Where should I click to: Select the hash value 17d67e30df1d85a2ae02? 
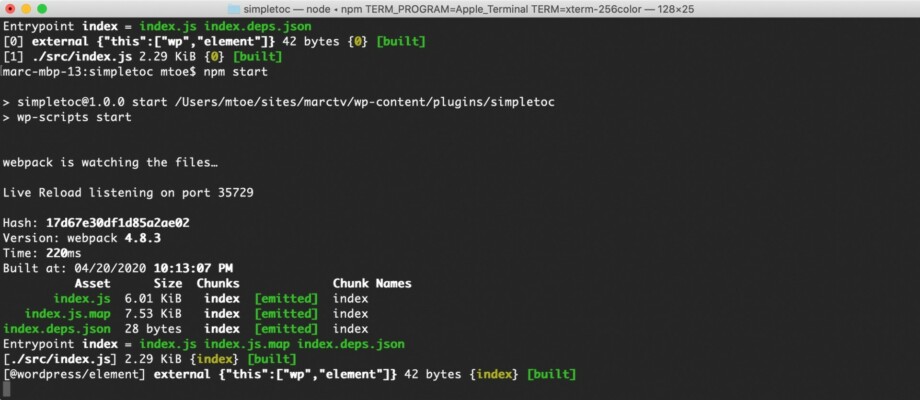117,223
